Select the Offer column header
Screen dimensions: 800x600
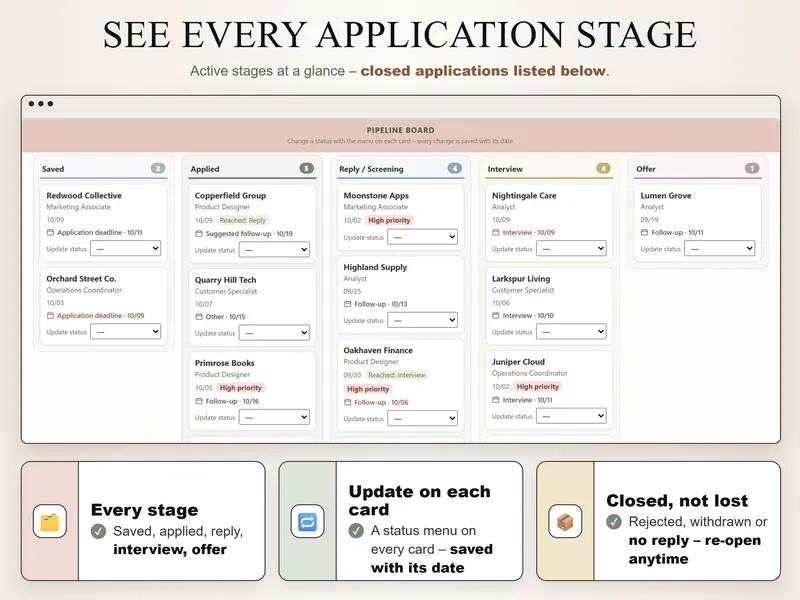[646, 169]
